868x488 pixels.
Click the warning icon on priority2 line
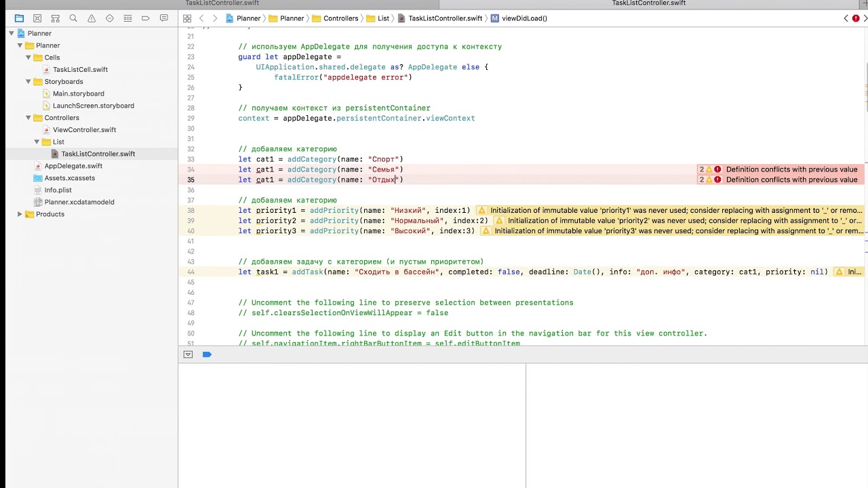pyautogui.click(x=500, y=220)
